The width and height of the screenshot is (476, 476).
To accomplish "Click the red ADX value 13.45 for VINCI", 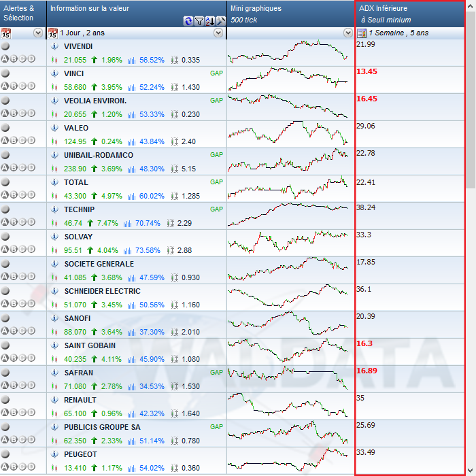I will 367,71.
